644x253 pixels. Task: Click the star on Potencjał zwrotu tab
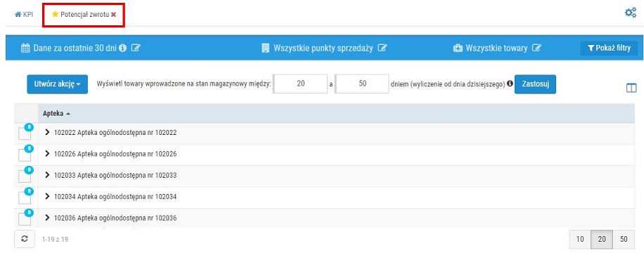tap(55, 14)
